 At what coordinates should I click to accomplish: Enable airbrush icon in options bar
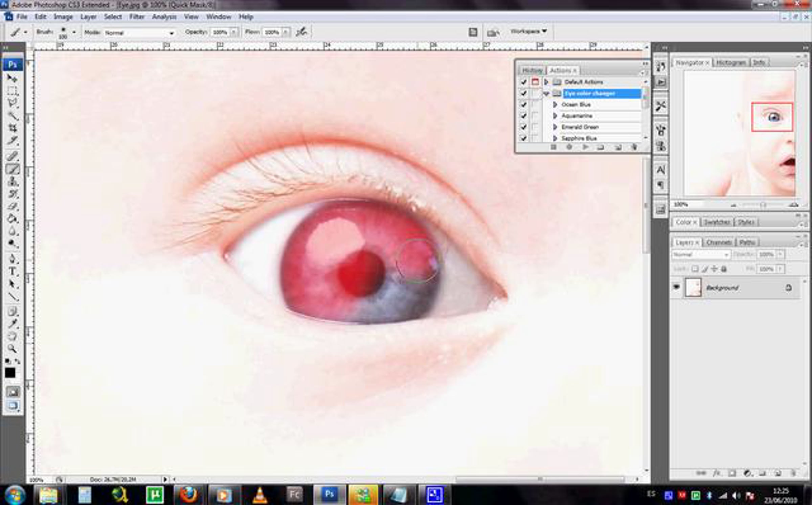pos(301,32)
